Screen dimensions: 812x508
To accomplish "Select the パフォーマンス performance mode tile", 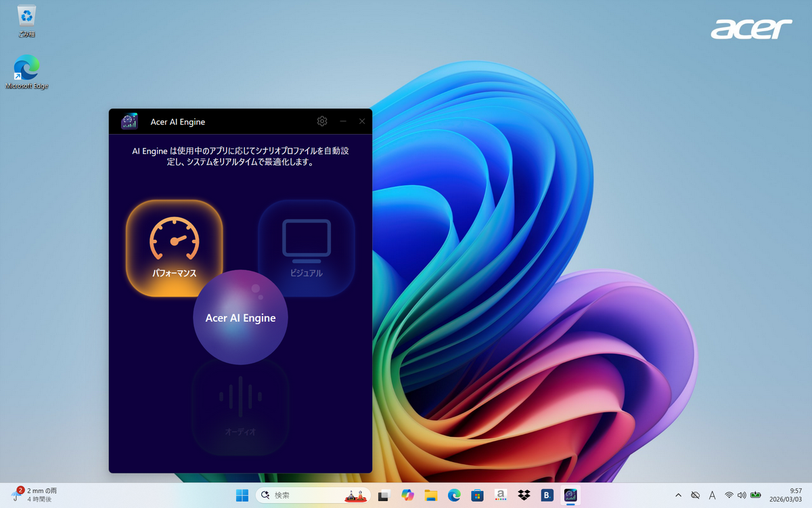I will (174, 249).
